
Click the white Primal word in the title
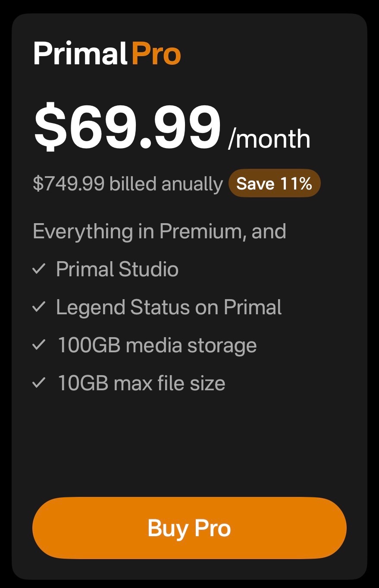(81, 54)
